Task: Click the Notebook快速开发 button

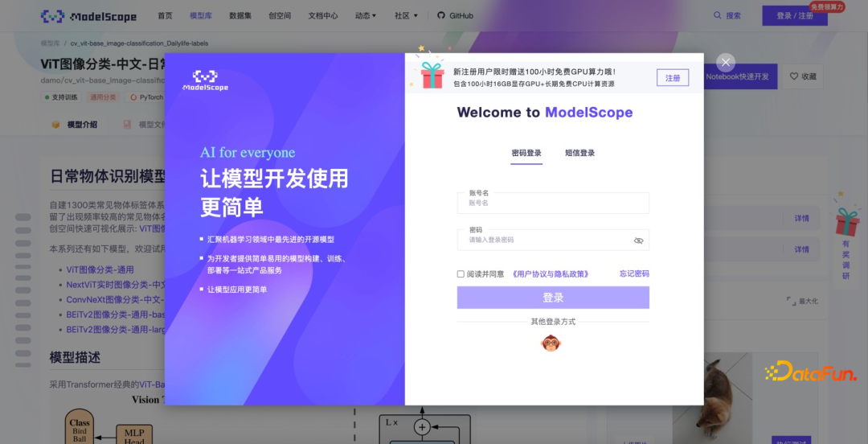Action: tap(737, 76)
